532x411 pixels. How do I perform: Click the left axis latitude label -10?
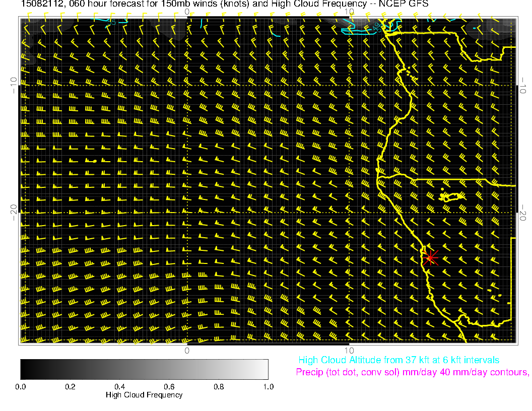point(14,85)
